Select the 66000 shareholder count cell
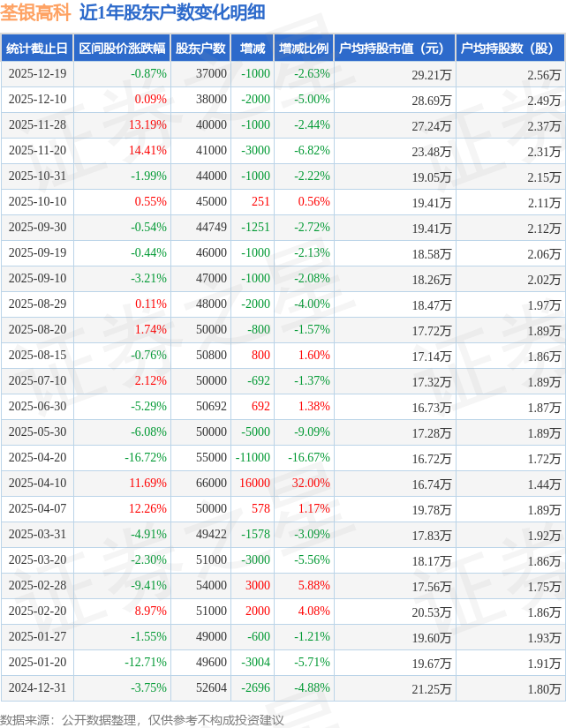Viewport: 566px width, 728px height. coord(211,484)
